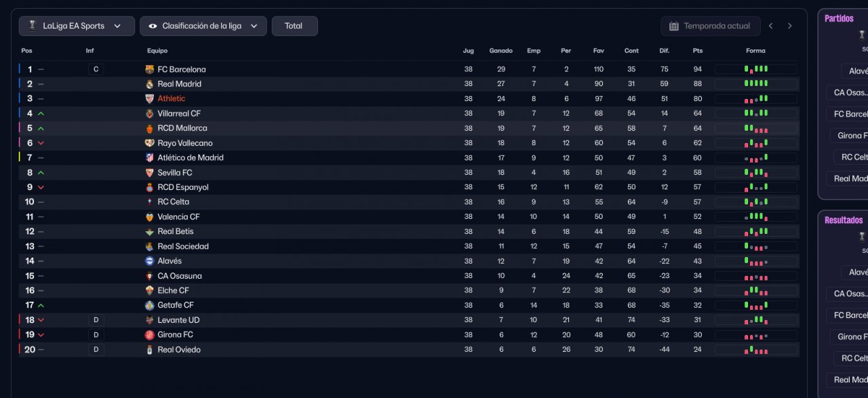The height and width of the screenshot is (398, 868).
Task: Sort table by Pts column header
Action: click(x=698, y=51)
